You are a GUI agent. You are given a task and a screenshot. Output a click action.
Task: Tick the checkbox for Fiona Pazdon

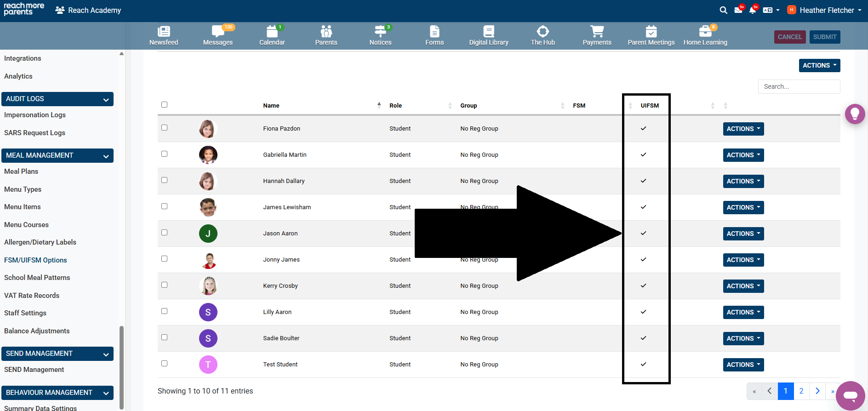[x=164, y=128]
